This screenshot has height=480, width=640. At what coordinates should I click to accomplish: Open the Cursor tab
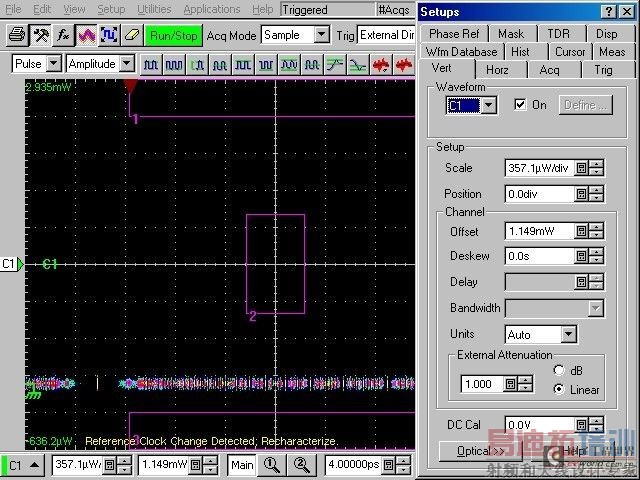[569, 52]
